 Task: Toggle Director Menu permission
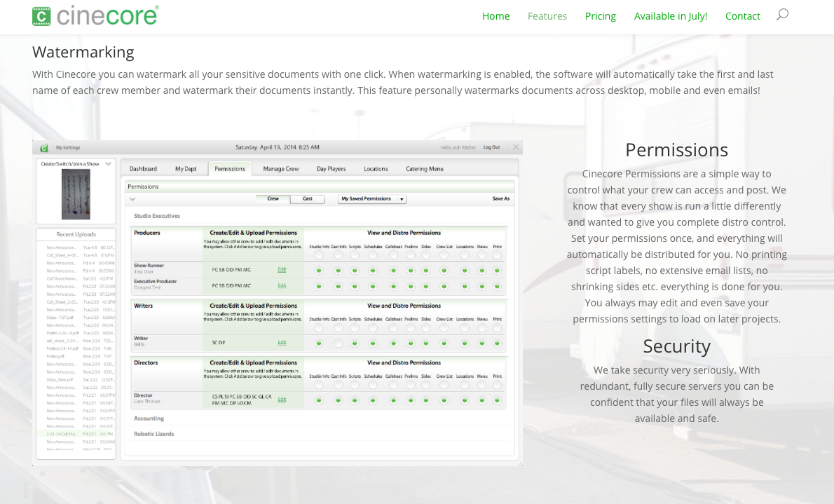482,400
